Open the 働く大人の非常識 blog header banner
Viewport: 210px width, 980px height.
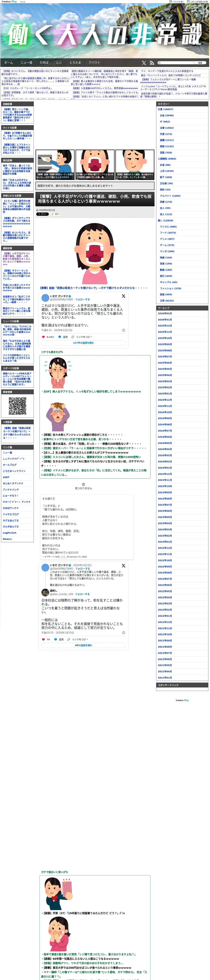[105, 31]
